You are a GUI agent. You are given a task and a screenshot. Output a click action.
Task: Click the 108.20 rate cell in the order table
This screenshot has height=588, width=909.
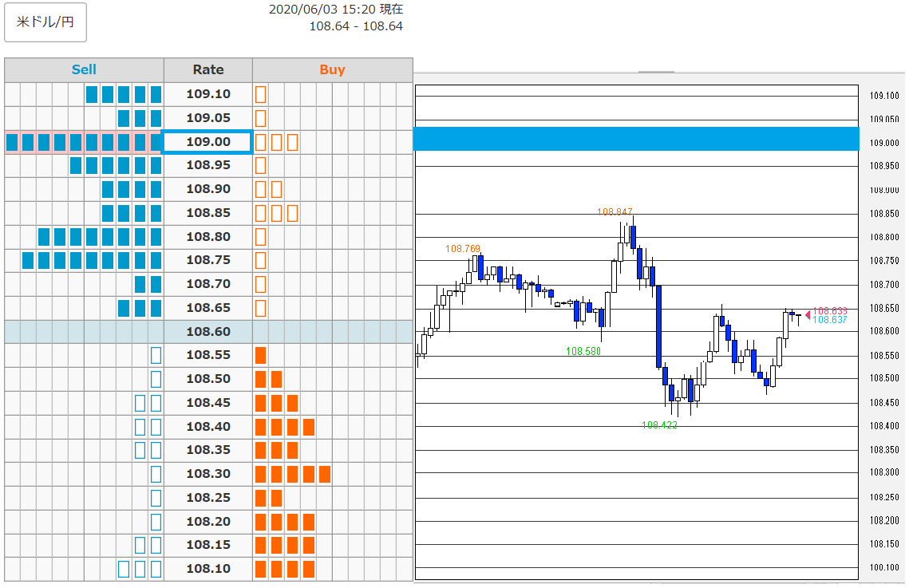coord(208,521)
